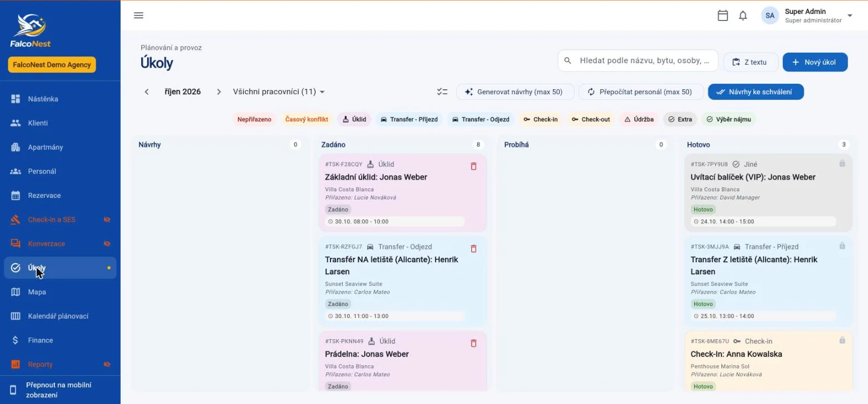Filter by Údržba chip
Screen dimensions: 868x404
tap(639, 119)
